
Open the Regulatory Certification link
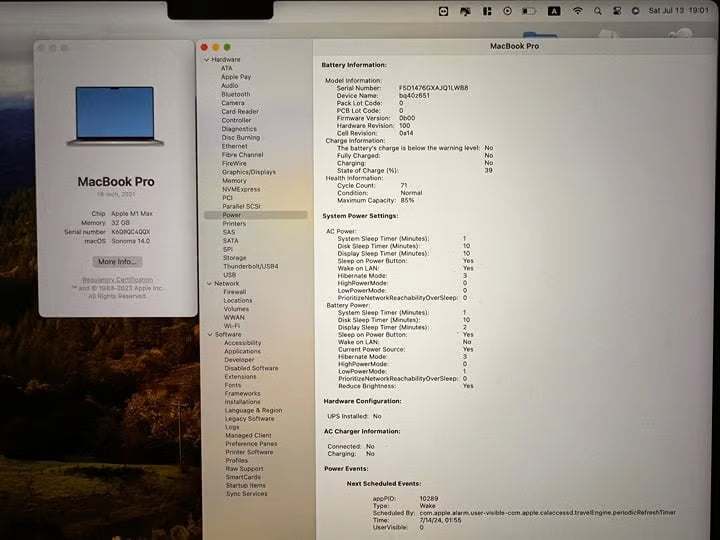118,280
